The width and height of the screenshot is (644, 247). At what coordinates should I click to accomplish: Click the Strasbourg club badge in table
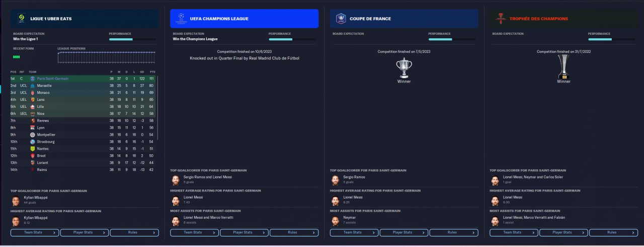pyautogui.click(x=33, y=142)
